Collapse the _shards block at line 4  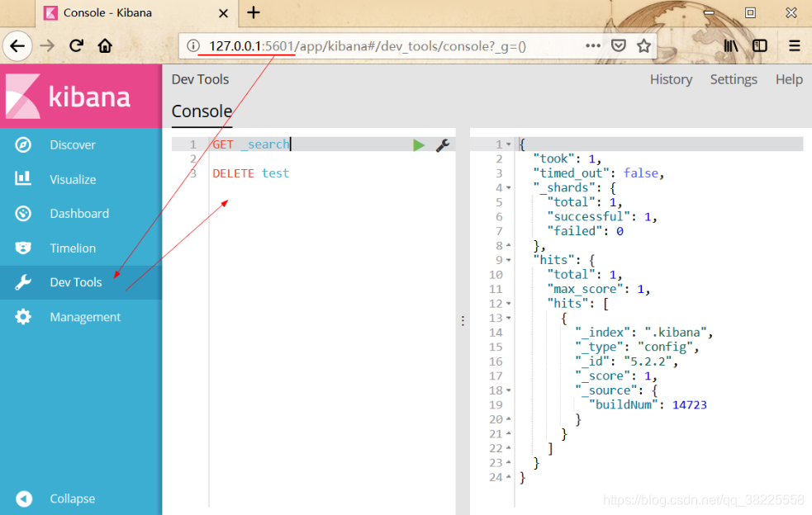pos(509,188)
